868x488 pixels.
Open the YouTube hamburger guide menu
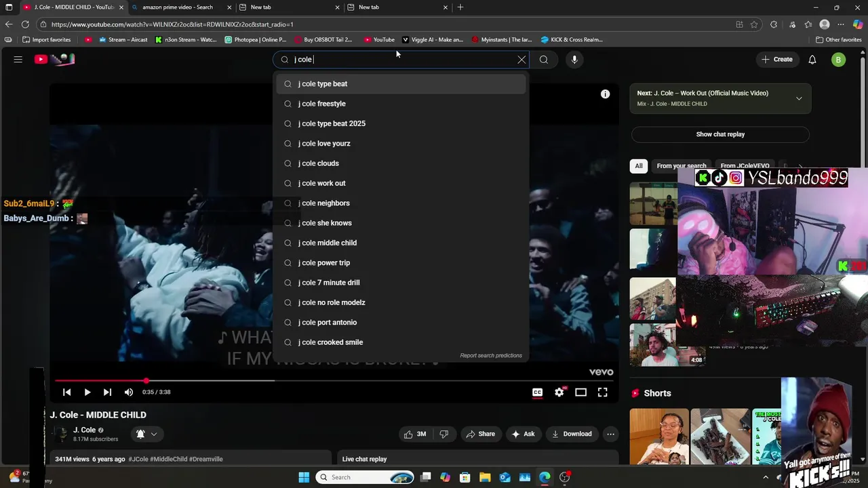18,60
